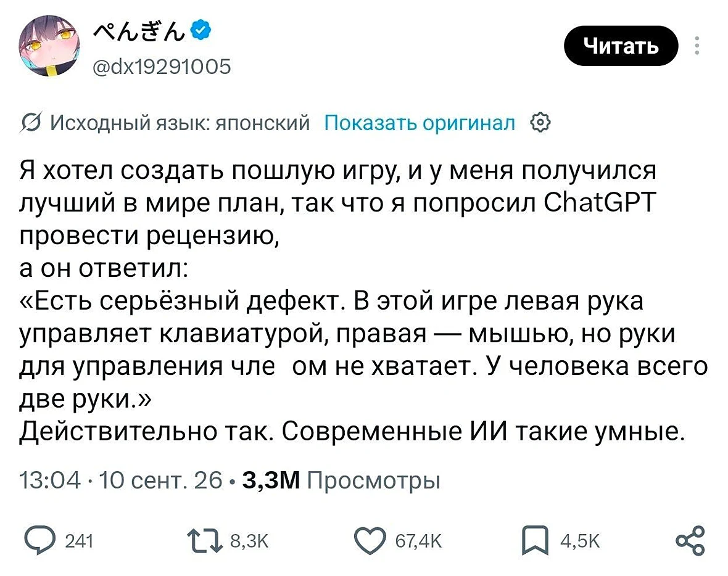Click the 67,4K likes count
728x576 pixels.
[x=418, y=541]
